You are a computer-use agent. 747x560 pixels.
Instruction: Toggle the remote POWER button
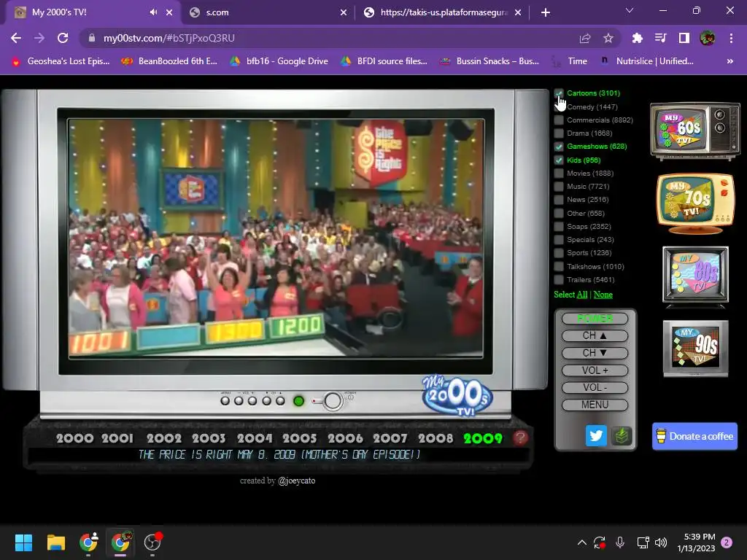(x=595, y=319)
